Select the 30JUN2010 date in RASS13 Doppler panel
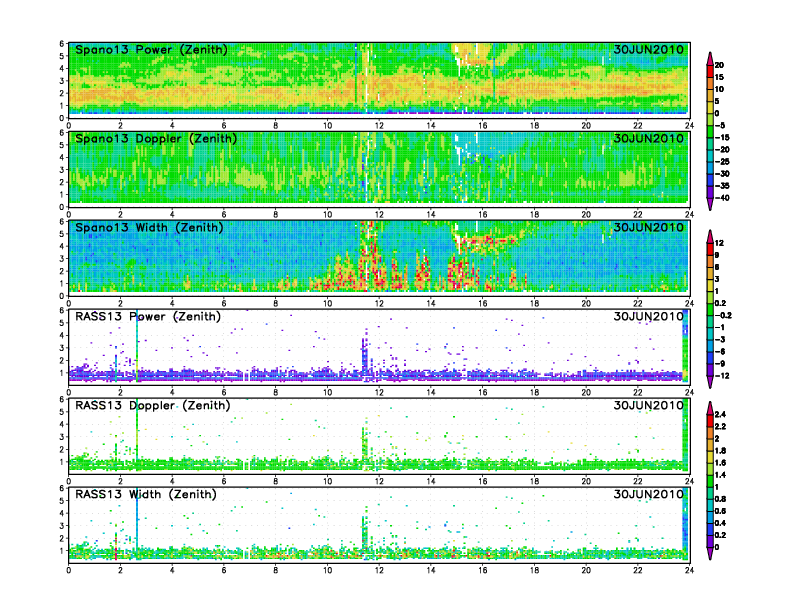 tap(648, 405)
